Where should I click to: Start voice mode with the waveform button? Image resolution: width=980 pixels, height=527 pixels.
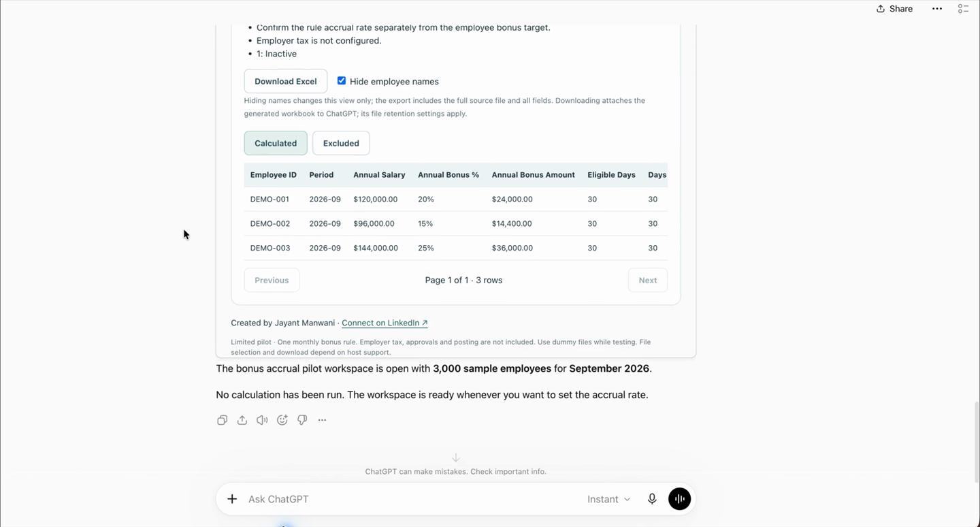point(679,499)
